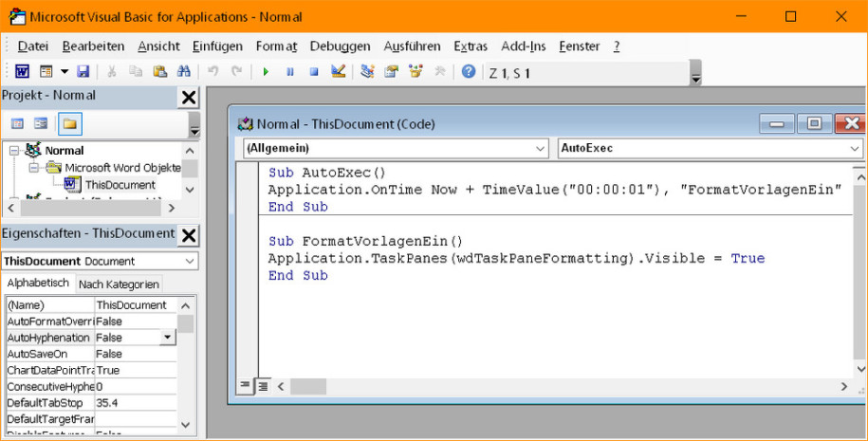Click the DefaultTabStop value 35.4

tap(107, 403)
